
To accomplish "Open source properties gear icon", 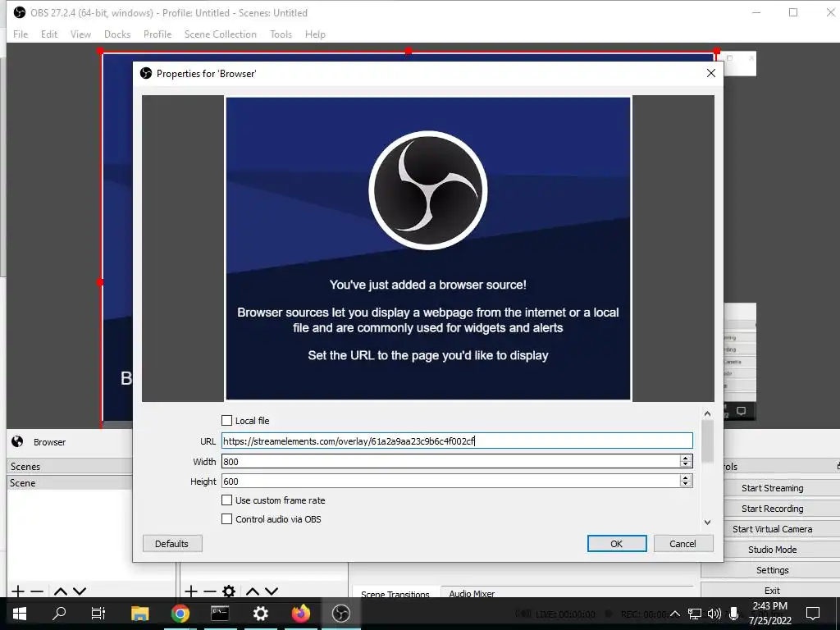I will (x=229, y=591).
